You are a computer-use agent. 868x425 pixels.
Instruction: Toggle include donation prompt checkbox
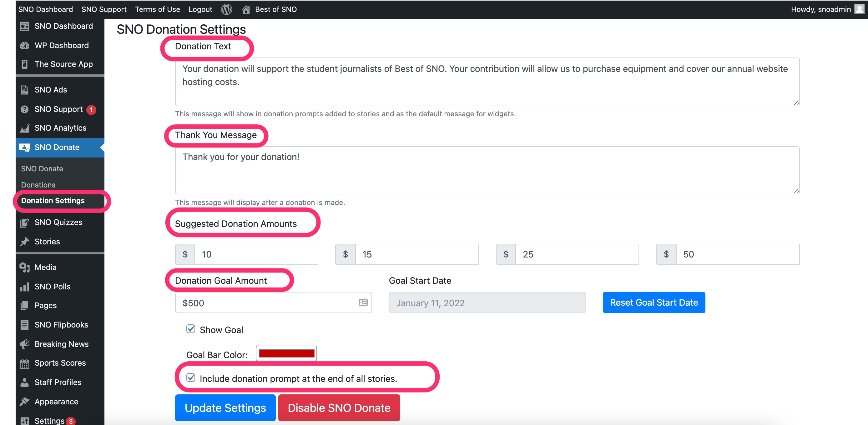click(191, 378)
